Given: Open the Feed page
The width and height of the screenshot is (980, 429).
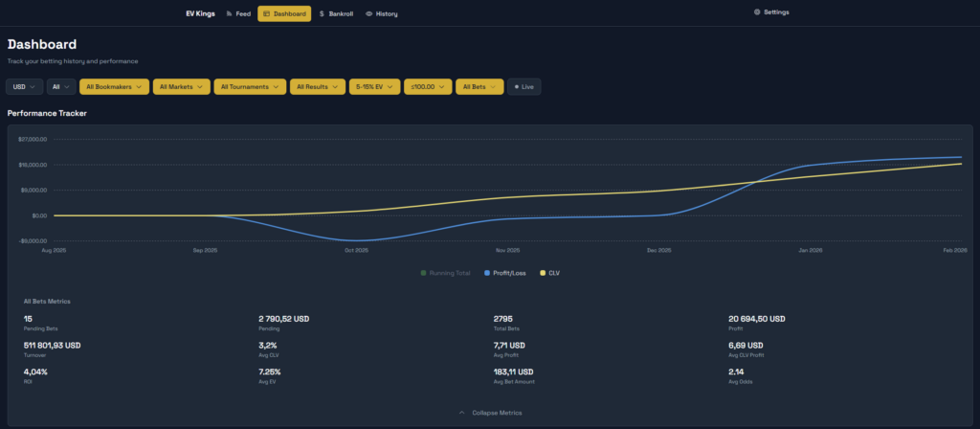Looking at the screenshot, I should pos(238,13).
